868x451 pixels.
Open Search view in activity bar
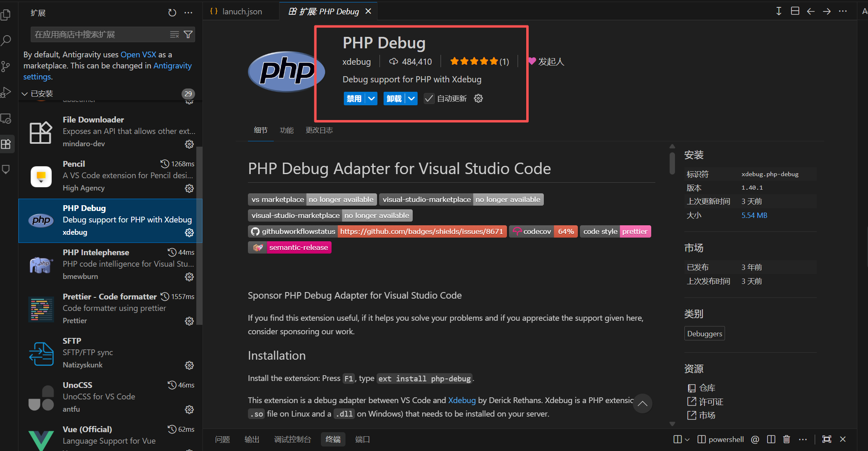click(6, 40)
